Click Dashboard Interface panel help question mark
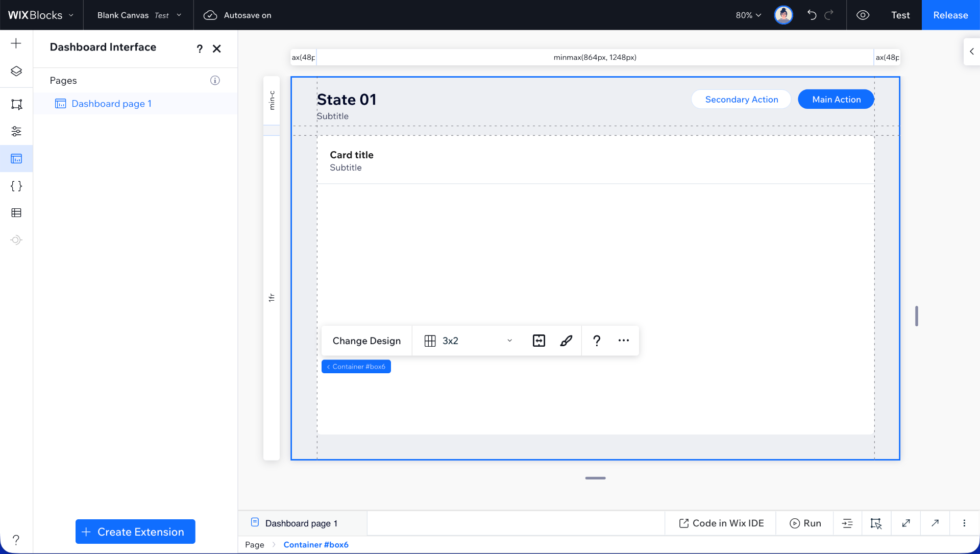980x554 pixels. [x=200, y=49]
